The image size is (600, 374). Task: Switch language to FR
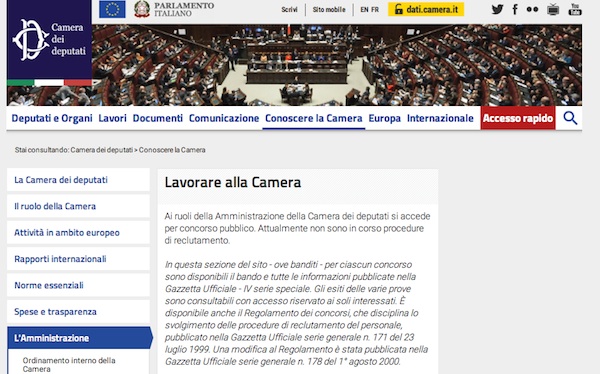(375, 10)
